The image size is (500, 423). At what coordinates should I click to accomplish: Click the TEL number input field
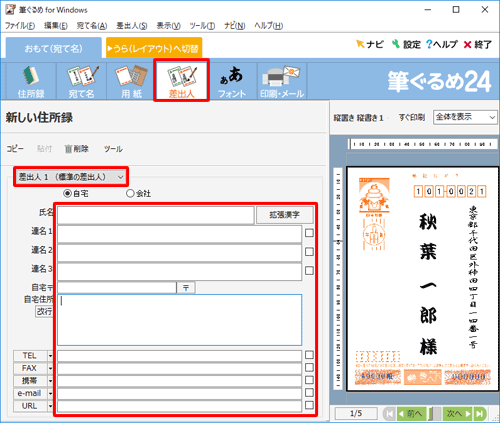point(179,356)
